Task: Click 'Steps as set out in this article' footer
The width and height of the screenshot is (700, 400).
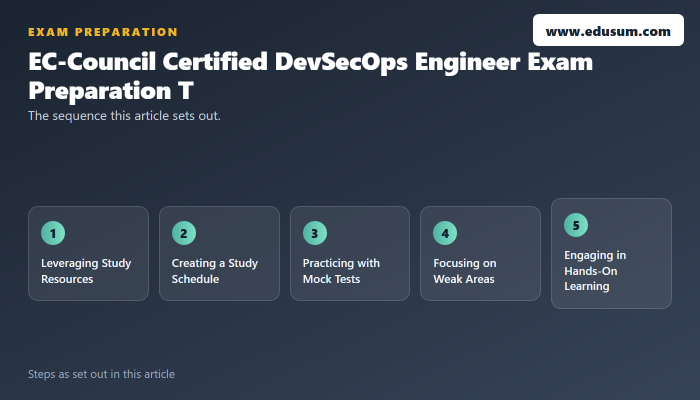Action: pos(101,374)
